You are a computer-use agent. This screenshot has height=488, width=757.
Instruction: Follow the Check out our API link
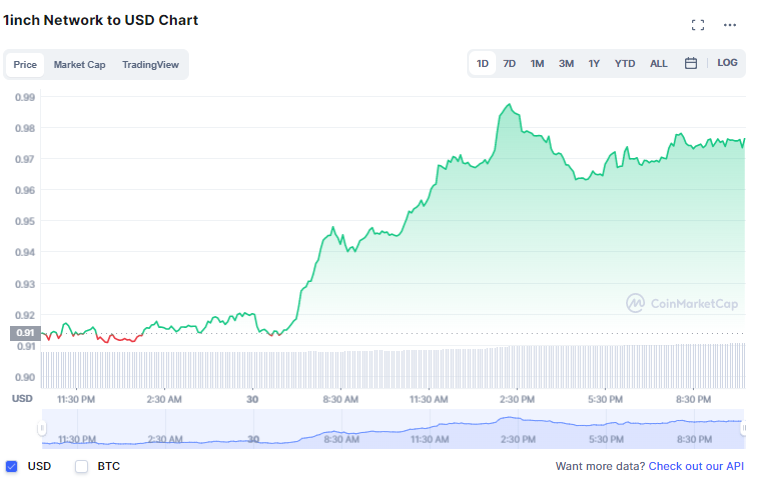tap(696, 466)
